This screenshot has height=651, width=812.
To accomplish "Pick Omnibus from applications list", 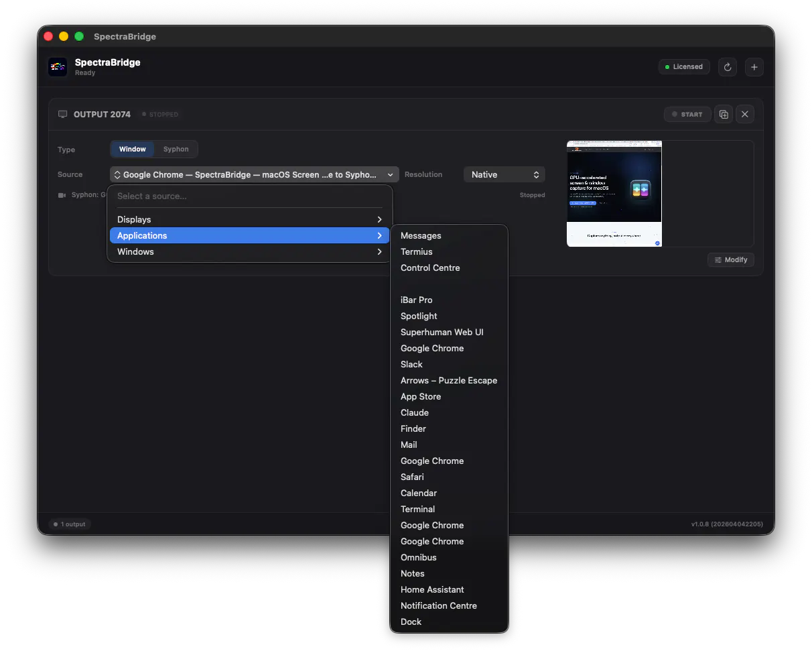I will (x=449, y=557).
